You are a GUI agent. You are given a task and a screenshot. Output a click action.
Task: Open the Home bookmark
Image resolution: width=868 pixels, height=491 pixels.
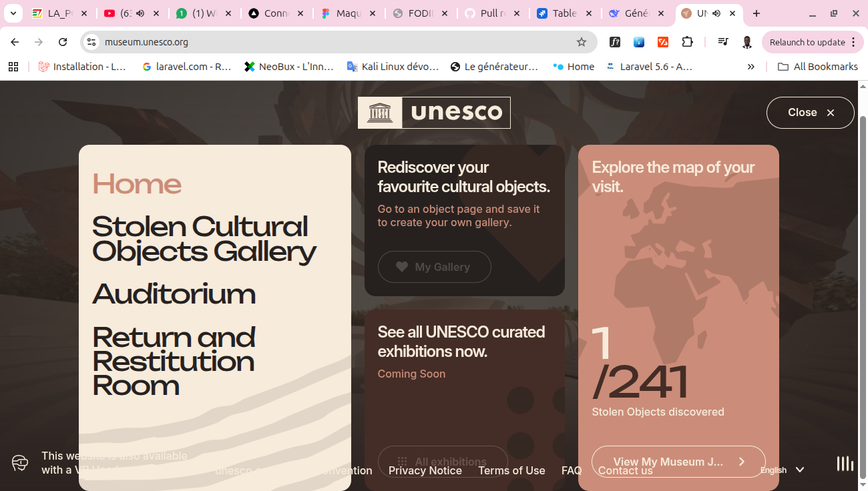(574, 67)
